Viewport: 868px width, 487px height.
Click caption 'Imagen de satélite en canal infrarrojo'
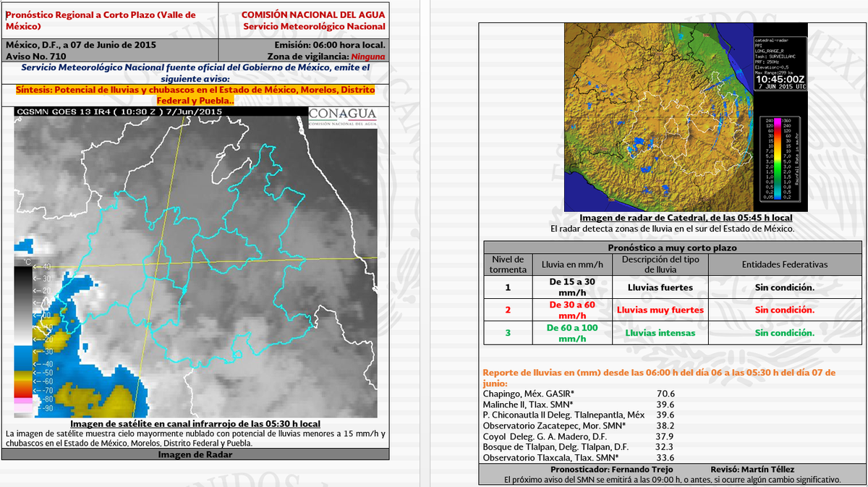[x=195, y=423]
